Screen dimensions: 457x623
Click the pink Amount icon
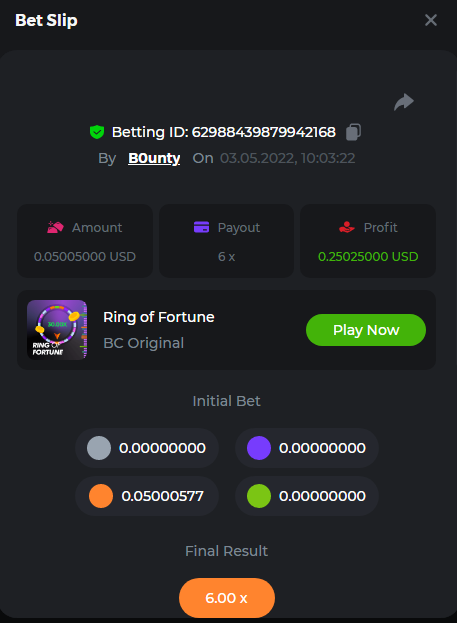(x=55, y=227)
